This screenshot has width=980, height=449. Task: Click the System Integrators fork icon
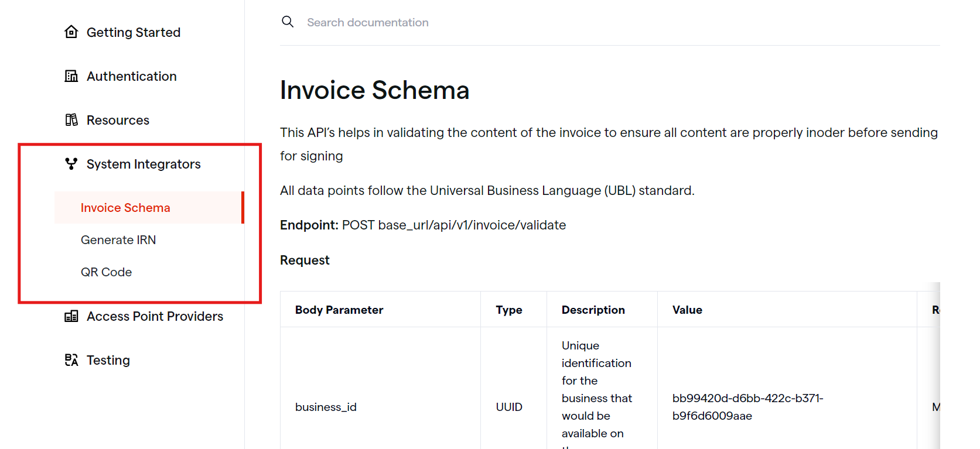(71, 163)
